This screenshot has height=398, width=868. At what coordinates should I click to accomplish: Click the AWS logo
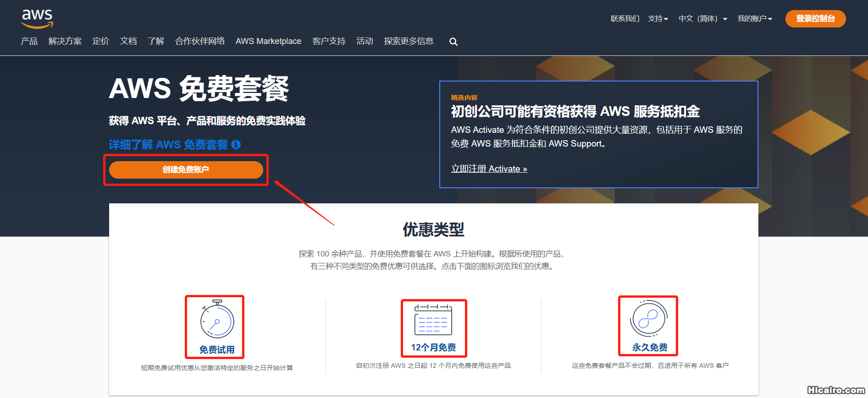[x=37, y=19]
